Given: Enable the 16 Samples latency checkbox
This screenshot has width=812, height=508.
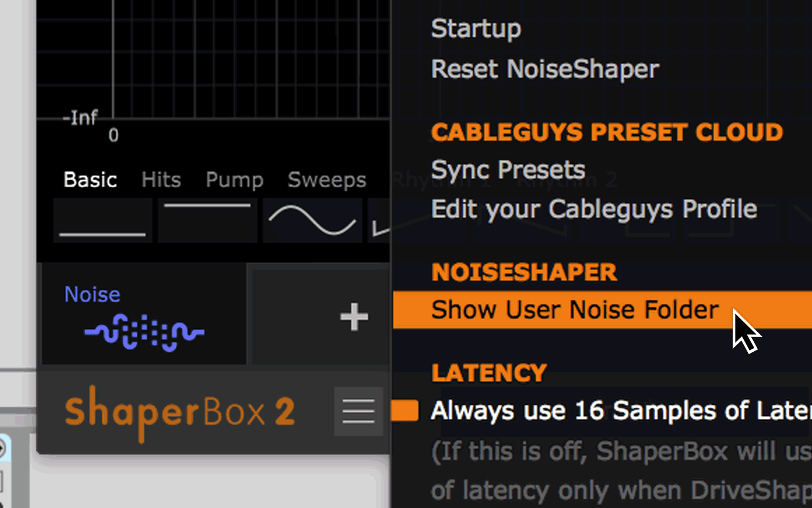Looking at the screenshot, I should 405,411.
